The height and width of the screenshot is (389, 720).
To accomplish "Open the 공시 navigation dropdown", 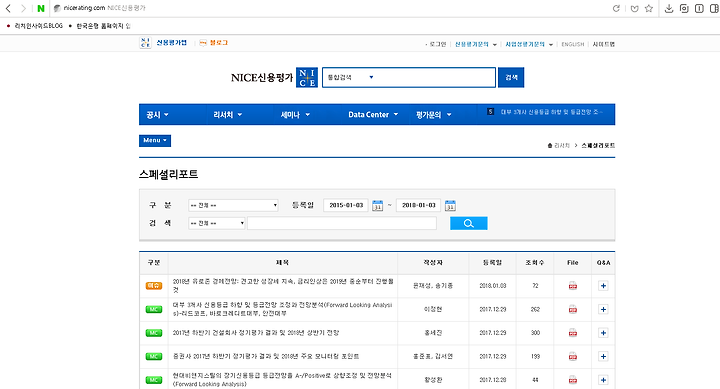I will pos(157,115).
